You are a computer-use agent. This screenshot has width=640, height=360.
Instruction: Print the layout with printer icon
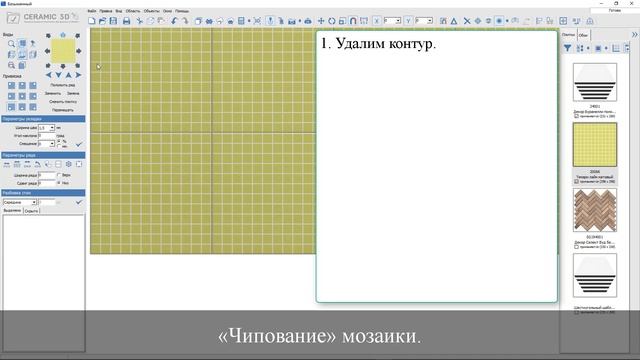(x=127, y=21)
